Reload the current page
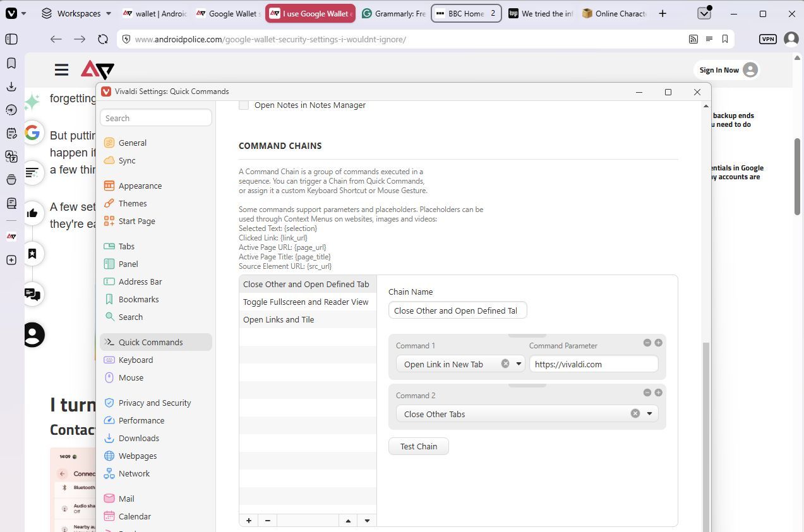Image resolution: width=804 pixels, height=532 pixels. coord(103,39)
